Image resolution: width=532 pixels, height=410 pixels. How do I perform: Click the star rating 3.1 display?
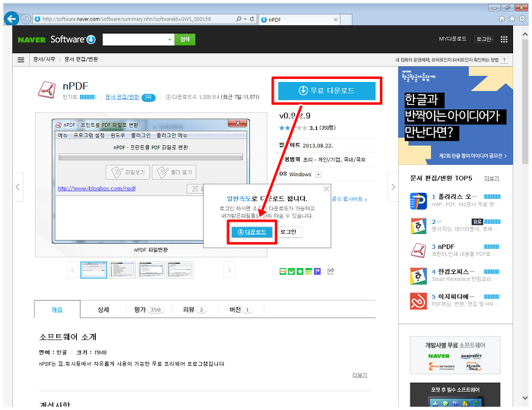(307, 128)
